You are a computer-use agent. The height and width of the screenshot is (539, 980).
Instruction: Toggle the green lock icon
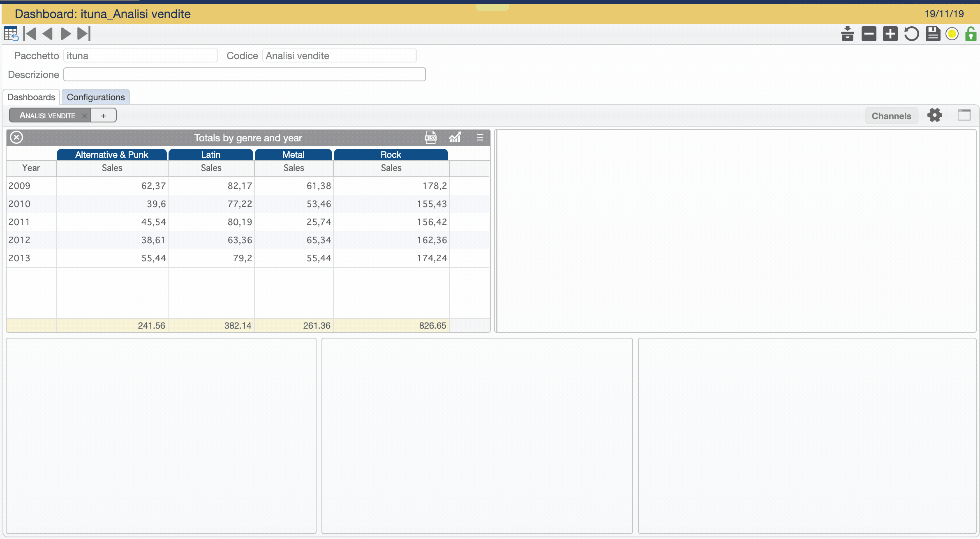971,34
